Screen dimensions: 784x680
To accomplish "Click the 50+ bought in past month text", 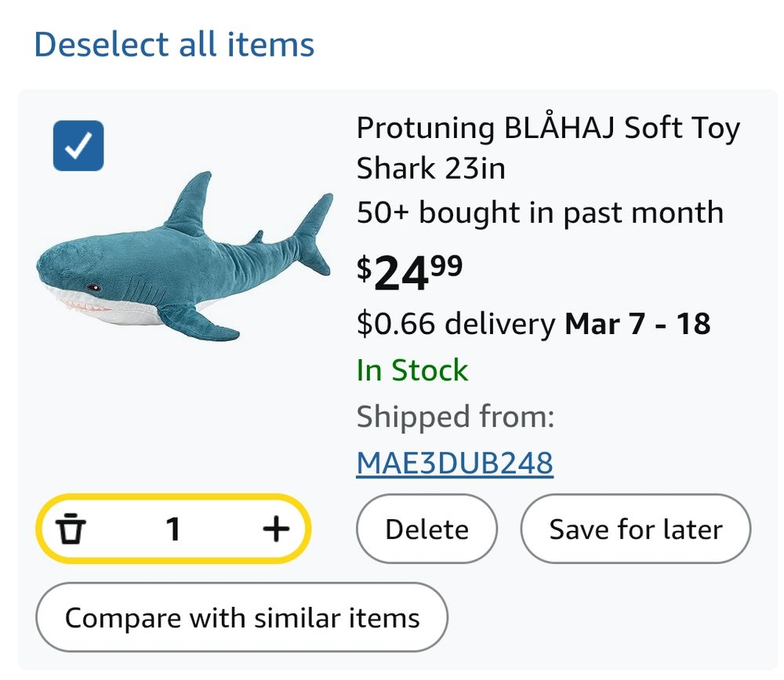I will 540,212.
